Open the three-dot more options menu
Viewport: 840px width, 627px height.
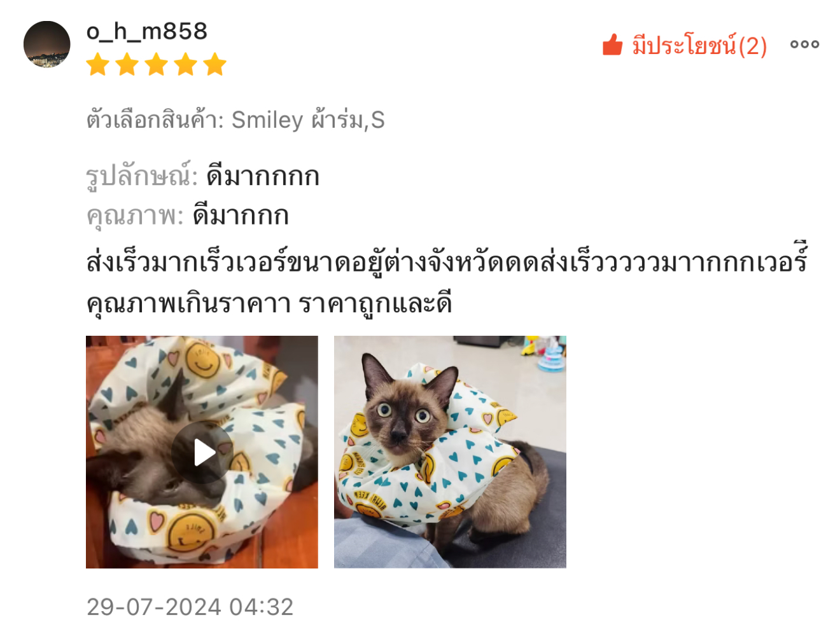[804, 45]
